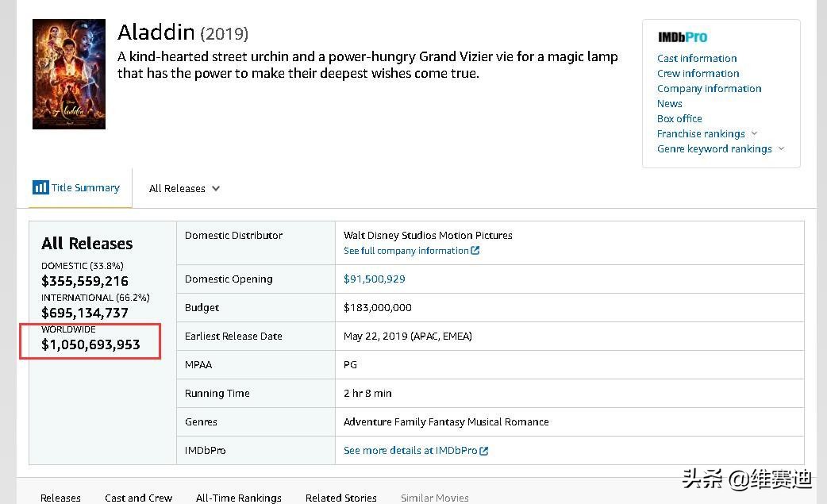Image resolution: width=827 pixels, height=504 pixels.
Task: Click the MPAA row label
Action: click(198, 365)
